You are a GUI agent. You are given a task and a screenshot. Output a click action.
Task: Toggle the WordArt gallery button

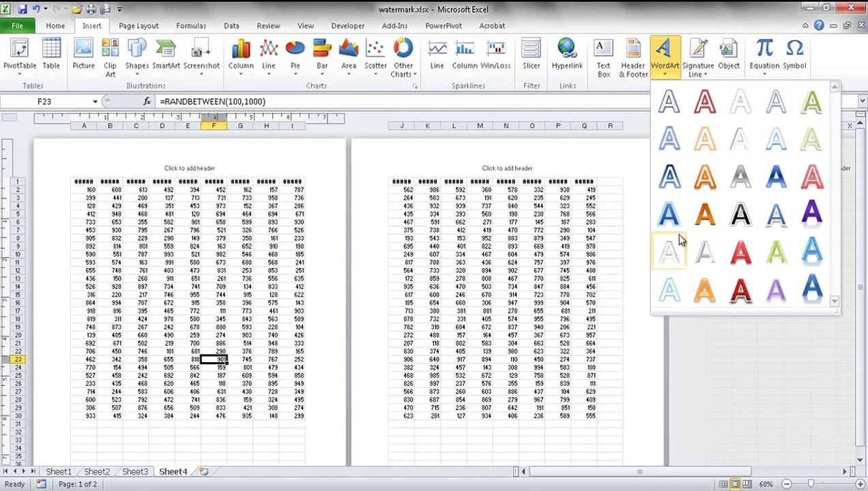tap(665, 57)
